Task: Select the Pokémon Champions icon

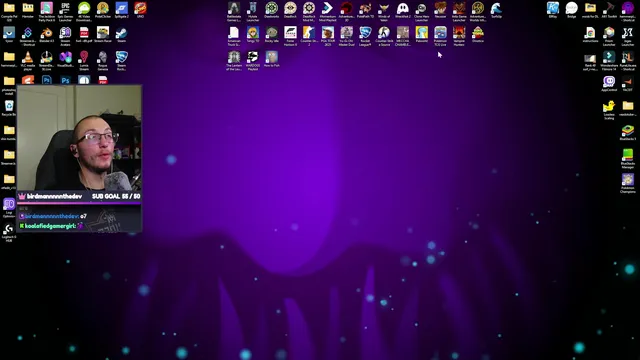Action: tap(628, 180)
